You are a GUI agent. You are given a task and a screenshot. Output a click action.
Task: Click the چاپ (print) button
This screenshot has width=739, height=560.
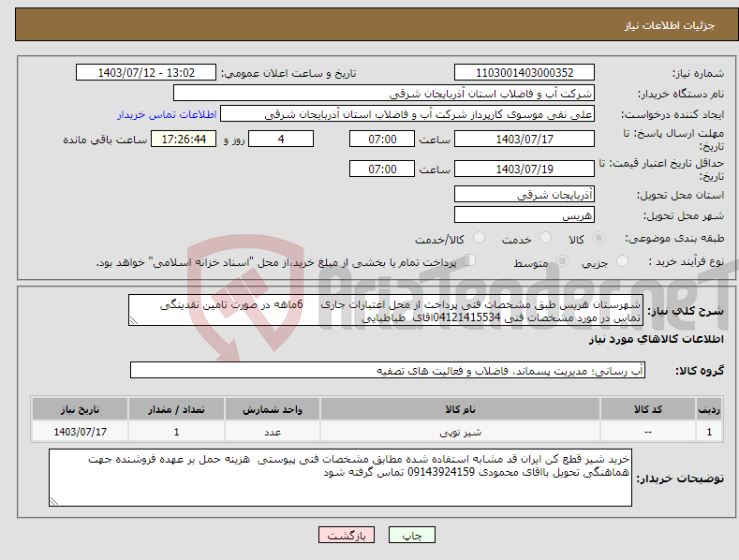pos(411,536)
